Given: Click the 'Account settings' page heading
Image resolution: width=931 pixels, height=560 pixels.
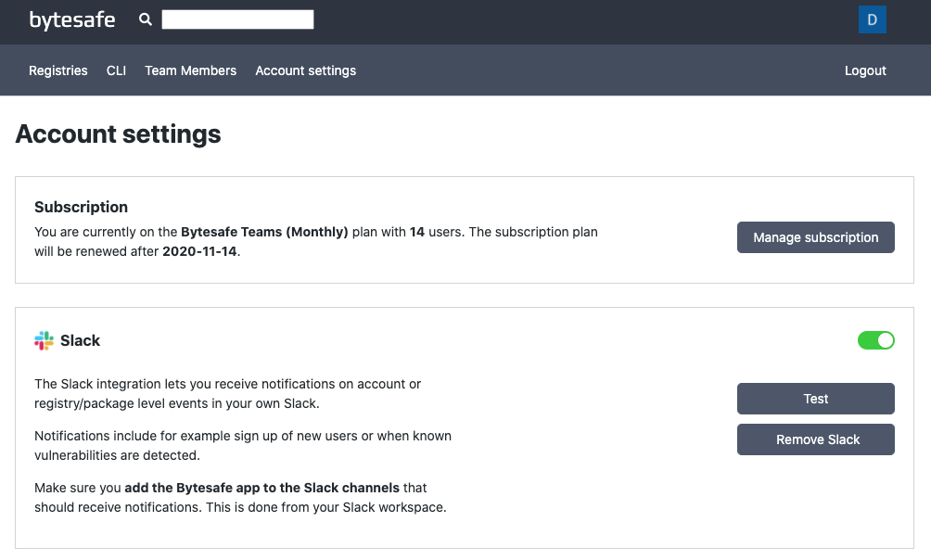Looking at the screenshot, I should click(x=118, y=134).
